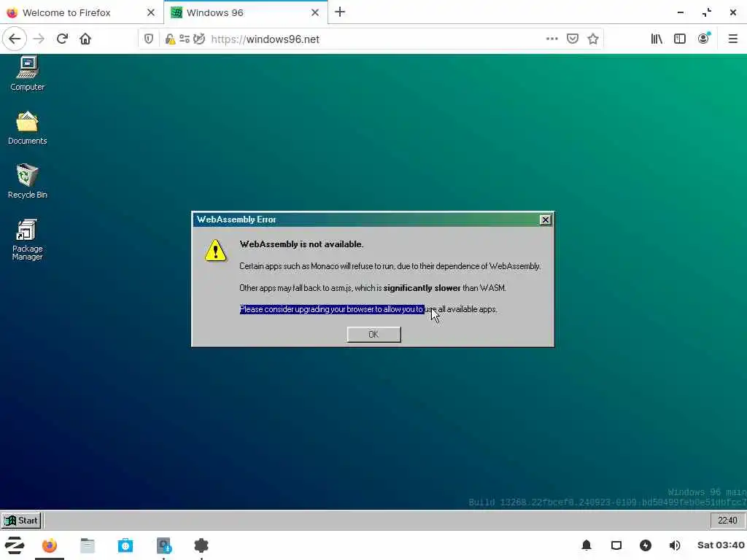Open power indicator in system tray
The height and width of the screenshot is (560, 747).
646,545
